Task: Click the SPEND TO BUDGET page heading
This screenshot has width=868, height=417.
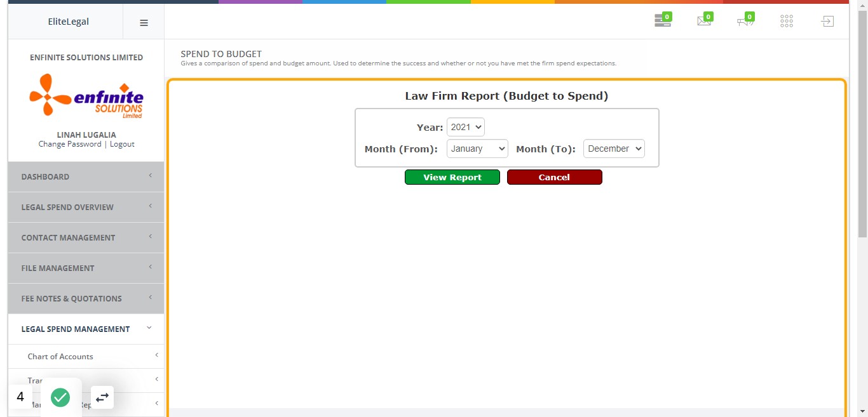Action: [221, 54]
